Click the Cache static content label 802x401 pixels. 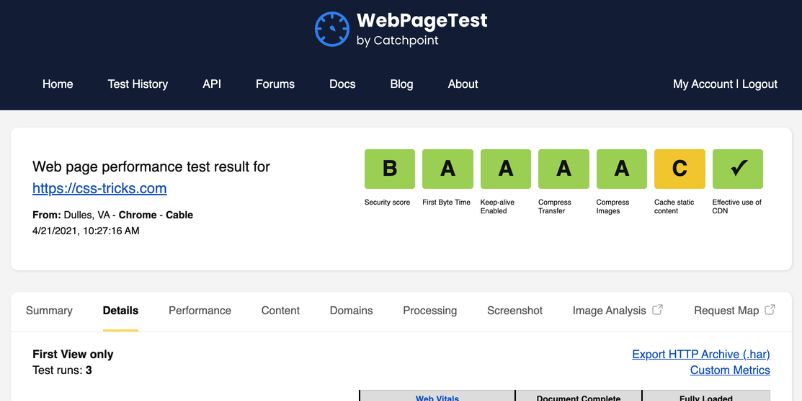(674, 207)
